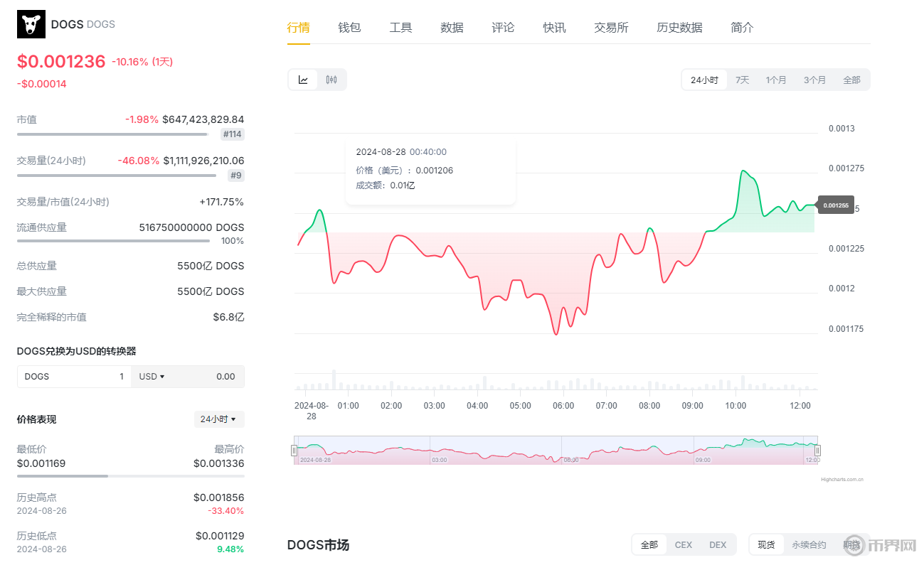Click the #114 market cap rank badge
The image size is (924, 565).
[x=233, y=134]
